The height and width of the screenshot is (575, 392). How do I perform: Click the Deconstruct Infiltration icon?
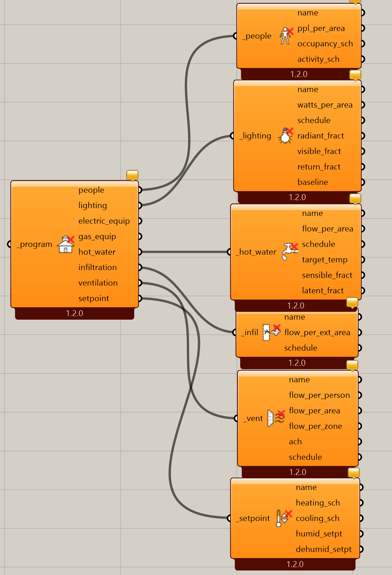pos(271,332)
